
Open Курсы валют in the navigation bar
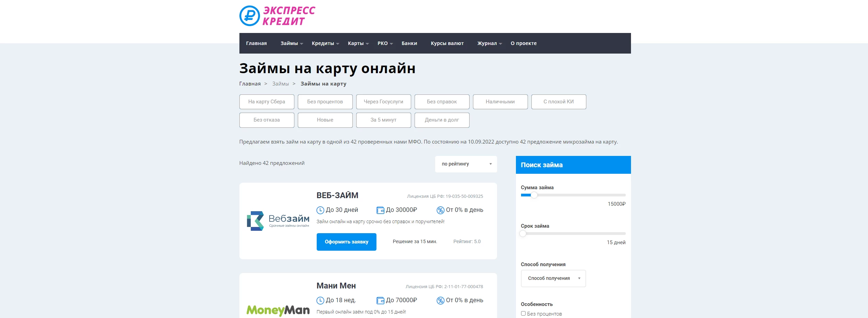[x=447, y=43]
